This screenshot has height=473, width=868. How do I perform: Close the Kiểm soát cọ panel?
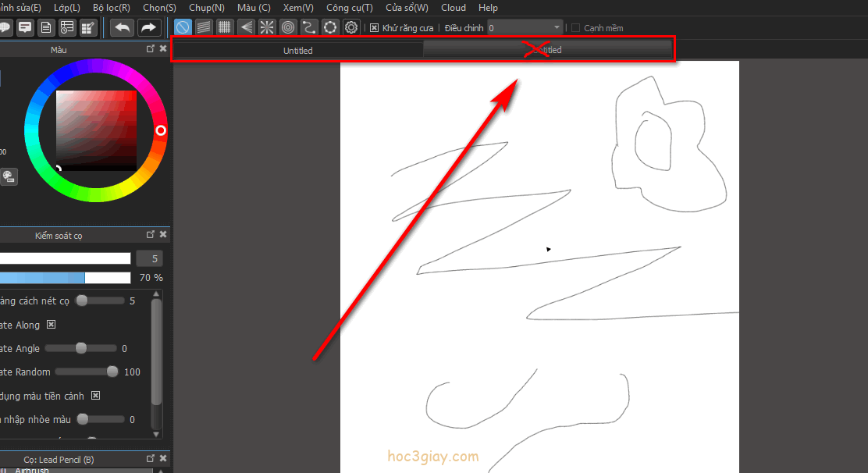pyautogui.click(x=162, y=235)
